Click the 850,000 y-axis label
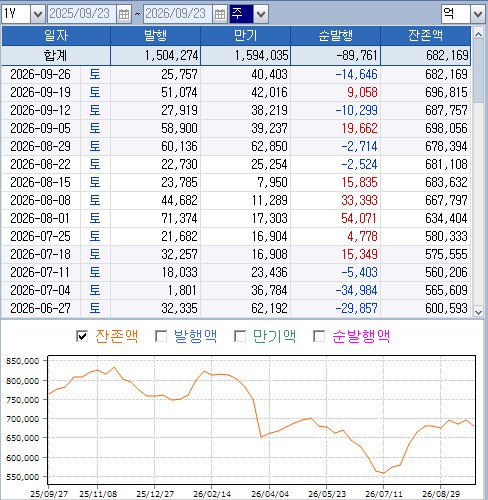The height and width of the screenshot is (500, 488). pyautogui.click(x=23, y=361)
